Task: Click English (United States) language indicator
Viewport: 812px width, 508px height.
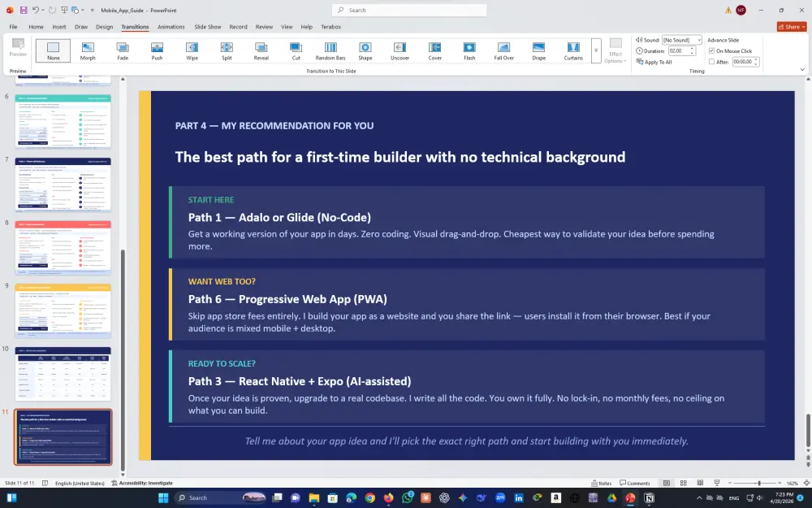Action: coord(80,483)
